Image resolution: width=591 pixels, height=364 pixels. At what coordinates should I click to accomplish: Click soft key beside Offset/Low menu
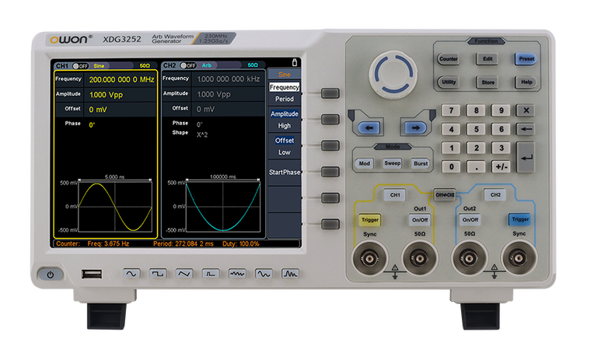point(330,145)
